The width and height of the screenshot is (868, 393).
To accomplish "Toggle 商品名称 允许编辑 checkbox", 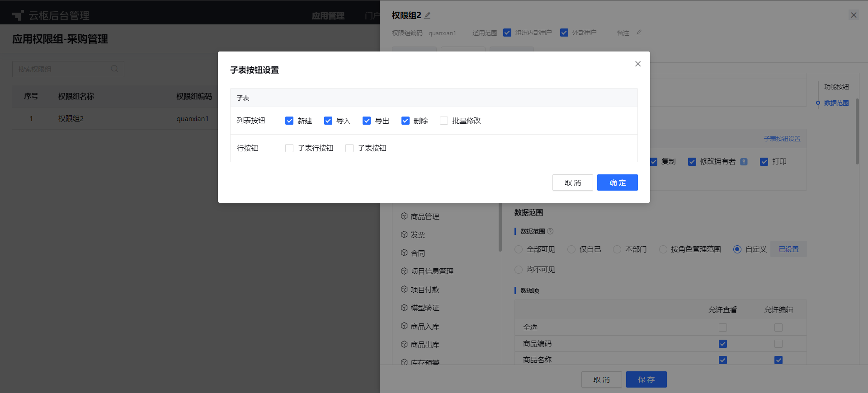I will pos(778,360).
